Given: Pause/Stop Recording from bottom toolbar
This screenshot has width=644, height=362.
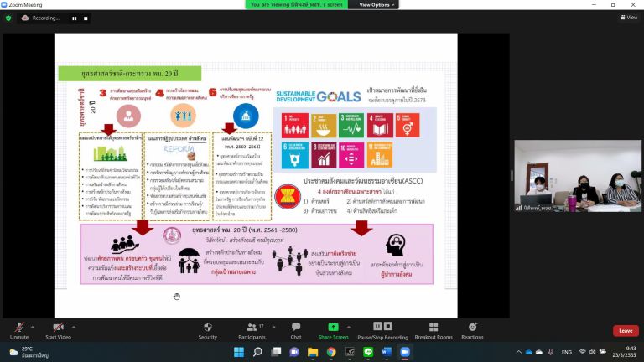Looking at the screenshot, I should coord(382,328).
